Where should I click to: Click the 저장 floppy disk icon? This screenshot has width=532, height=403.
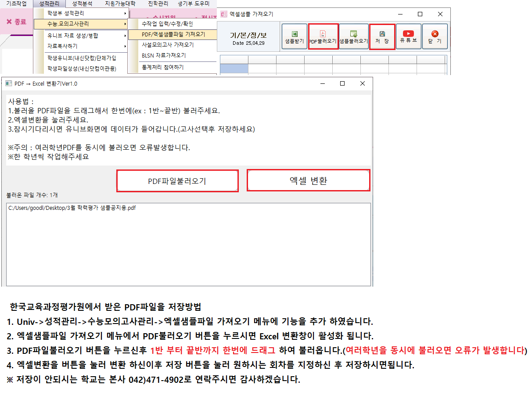(x=382, y=36)
